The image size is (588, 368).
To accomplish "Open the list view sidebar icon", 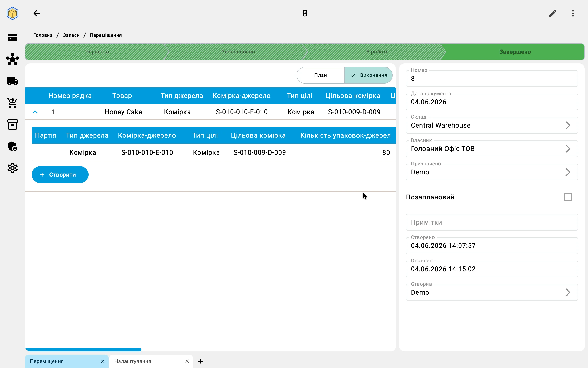I will pyautogui.click(x=12, y=38).
